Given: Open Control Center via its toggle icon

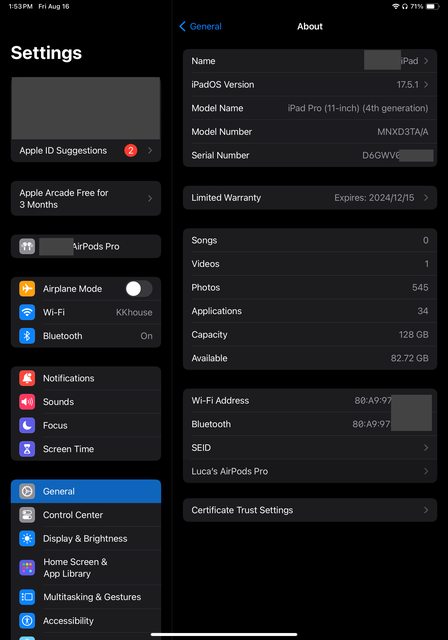Looking at the screenshot, I should [27, 515].
